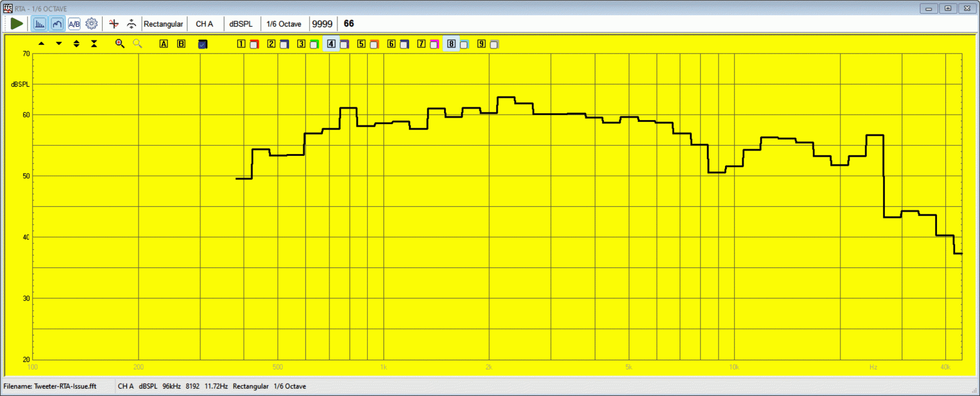Image resolution: width=980 pixels, height=396 pixels.
Task: Shift the graph scale down with down arrow
Action: point(59,44)
